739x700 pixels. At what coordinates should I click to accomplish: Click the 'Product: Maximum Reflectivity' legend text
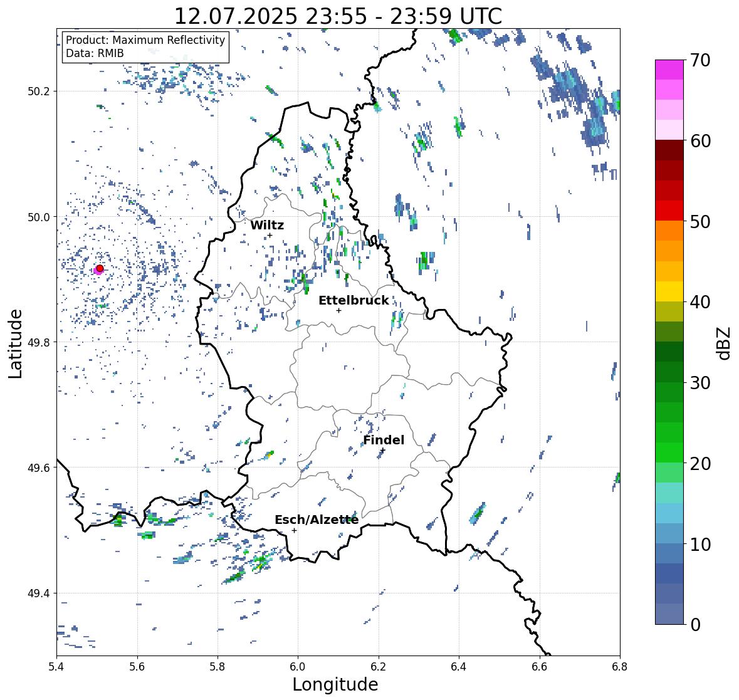click(x=145, y=40)
